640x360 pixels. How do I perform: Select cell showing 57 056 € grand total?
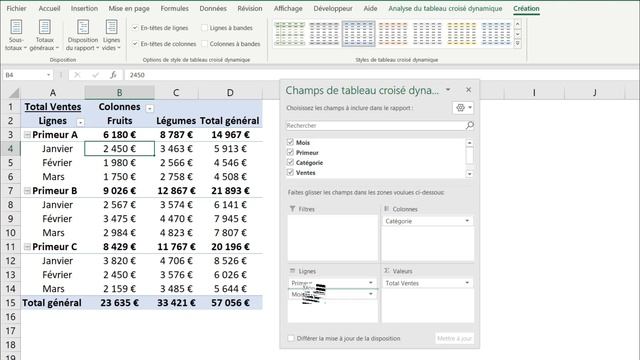click(230, 303)
